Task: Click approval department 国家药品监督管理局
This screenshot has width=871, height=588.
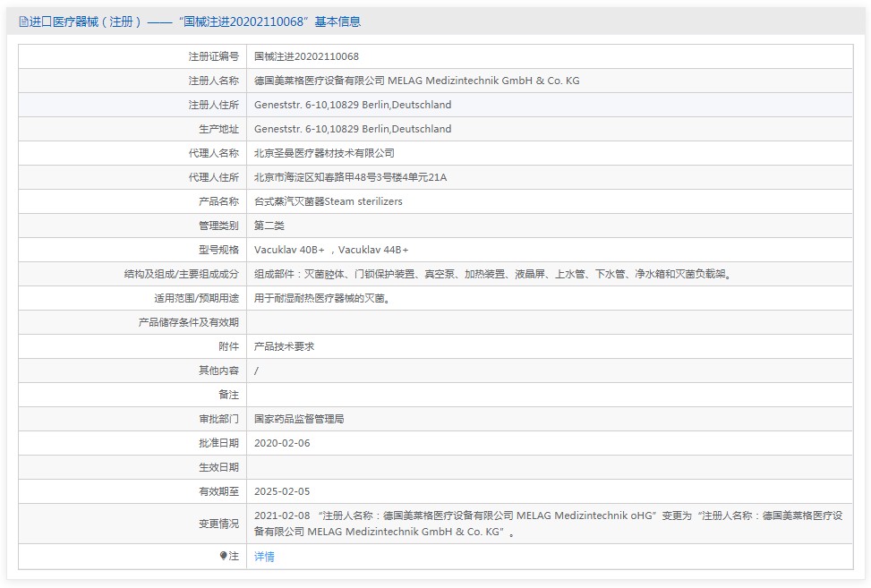Action: (x=299, y=419)
